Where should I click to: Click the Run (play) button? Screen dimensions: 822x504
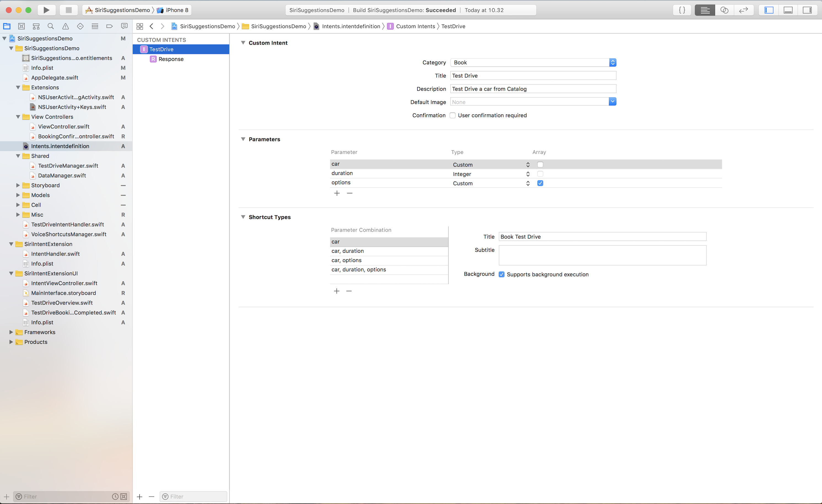pyautogui.click(x=46, y=10)
